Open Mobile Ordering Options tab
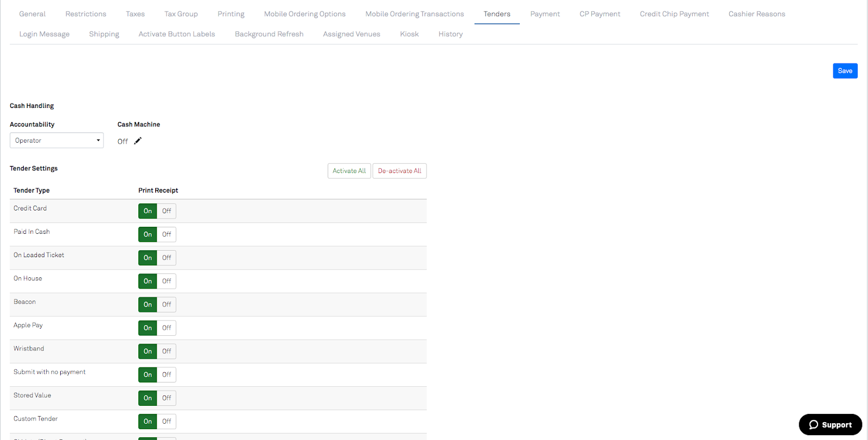Screen dimensions: 868x440 tap(304, 14)
